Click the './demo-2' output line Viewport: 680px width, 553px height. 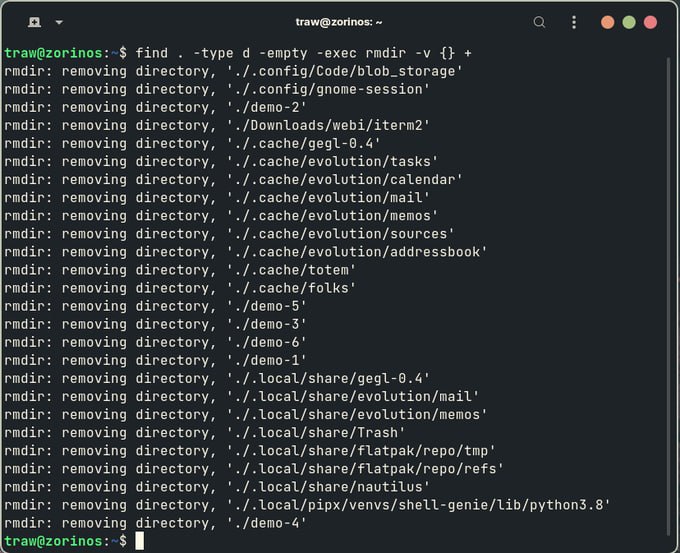tap(156, 107)
